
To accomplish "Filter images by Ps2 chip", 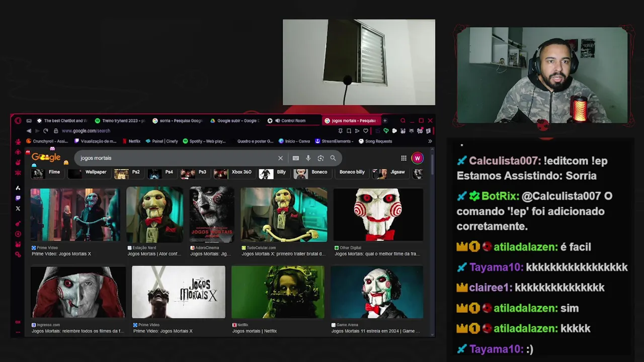I will 128,173.
